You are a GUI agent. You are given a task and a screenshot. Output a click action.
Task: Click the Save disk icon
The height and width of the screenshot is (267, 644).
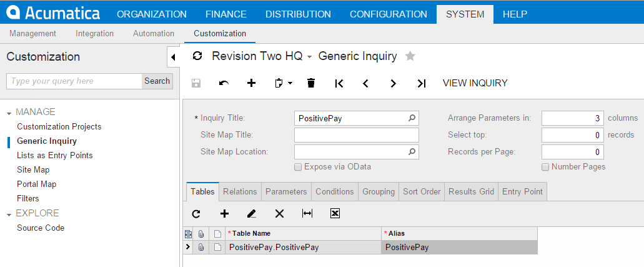(196, 83)
